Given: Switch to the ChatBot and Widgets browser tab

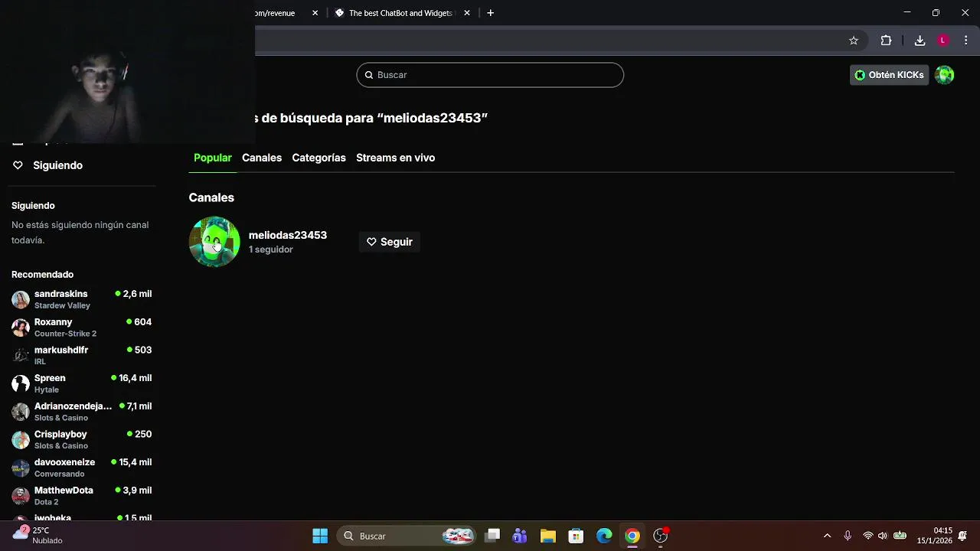Looking at the screenshot, I should [x=400, y=13].
